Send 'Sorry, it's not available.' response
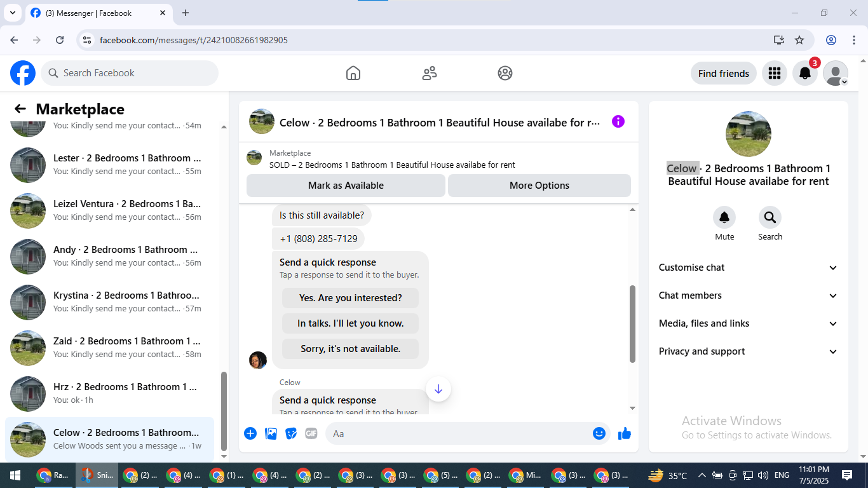Screen dimensions: 868x488 [351, 349]
